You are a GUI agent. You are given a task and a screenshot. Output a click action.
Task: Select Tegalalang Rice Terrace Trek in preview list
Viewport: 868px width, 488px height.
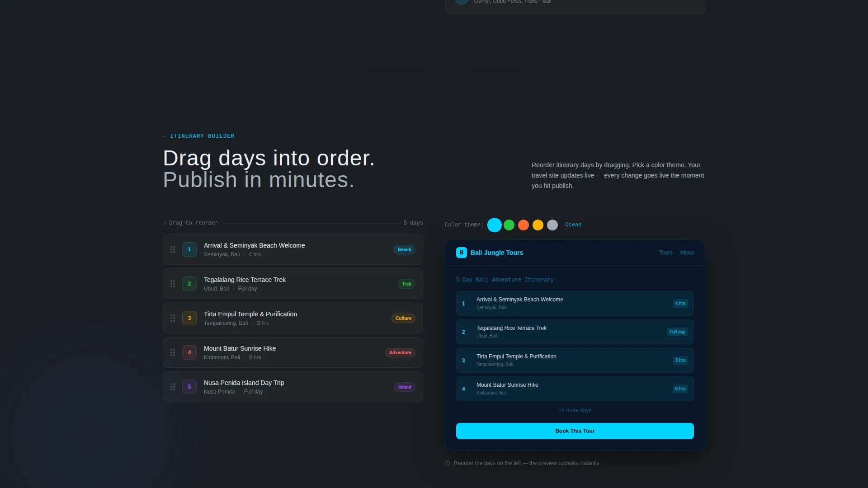coord(575,332)
